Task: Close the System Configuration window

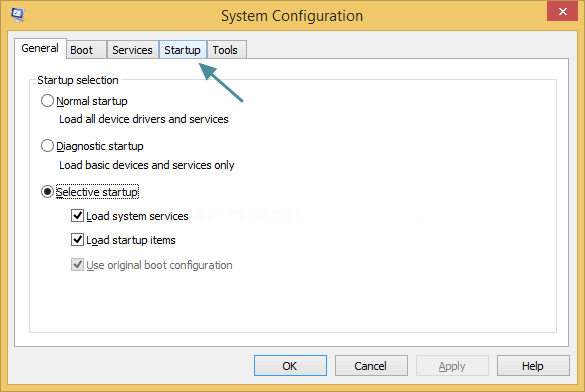Action: (x=562, y=12)
